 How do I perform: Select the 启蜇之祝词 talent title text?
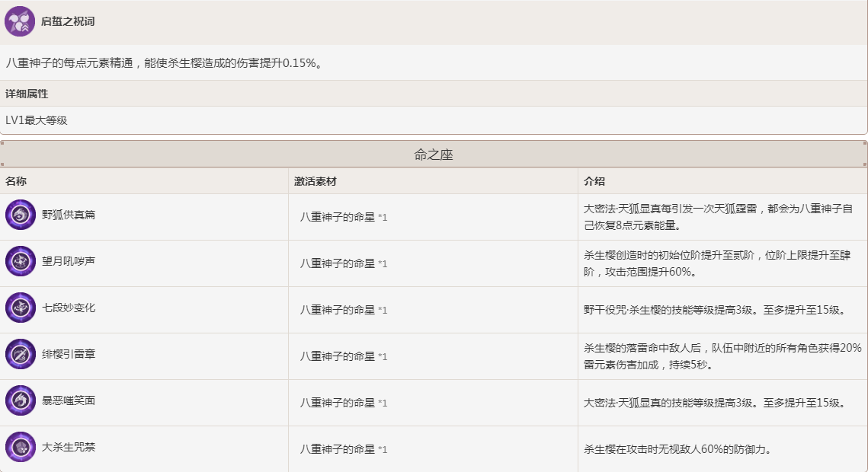click(68, 21)
